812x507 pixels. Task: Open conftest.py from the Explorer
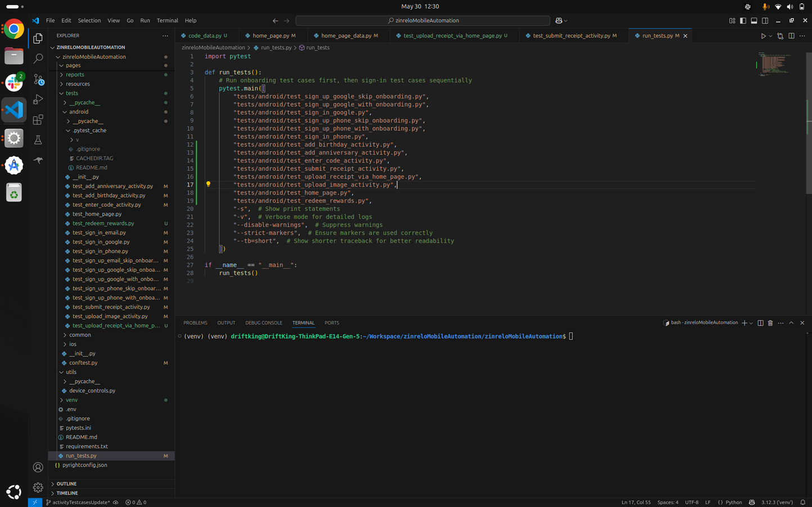coord(83,363)
